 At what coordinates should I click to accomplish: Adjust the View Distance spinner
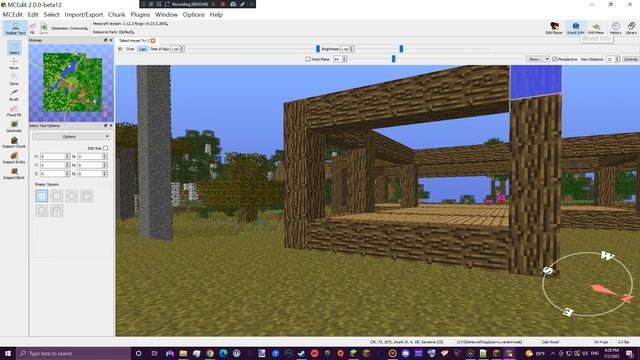pyautogui.click(x=613, y=60)
